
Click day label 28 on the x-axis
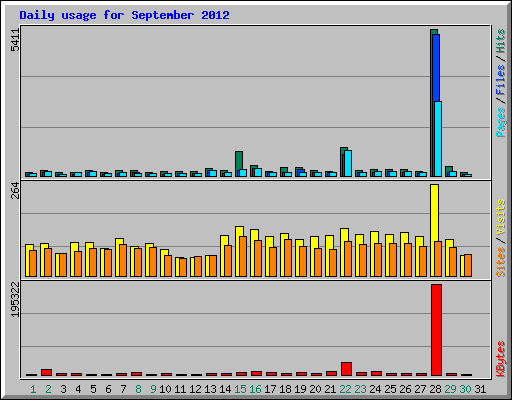pyautogui.click(x=435, y=389)
